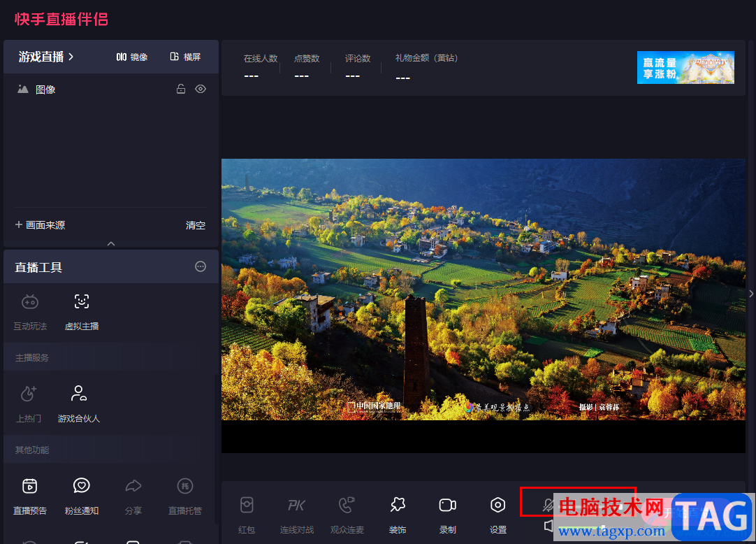The width and height of the screenshot is (756, 544).
Task: Open 观众连麦 audience call
Action: pos(347,515)
